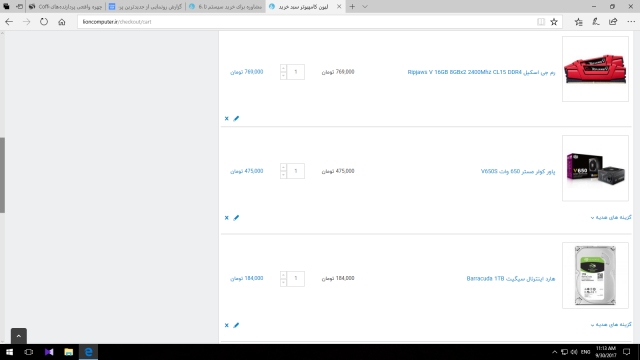Click the browser forward arrow
This screenshot has height=360, width=640.
click(x=27, y=22)
